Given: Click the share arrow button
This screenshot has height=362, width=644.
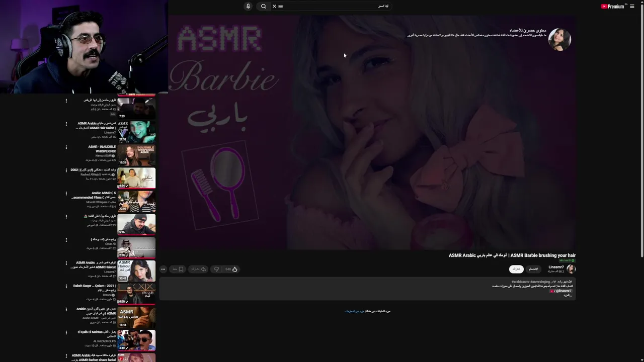Looking at the screenshot, I should pos(199,269).
